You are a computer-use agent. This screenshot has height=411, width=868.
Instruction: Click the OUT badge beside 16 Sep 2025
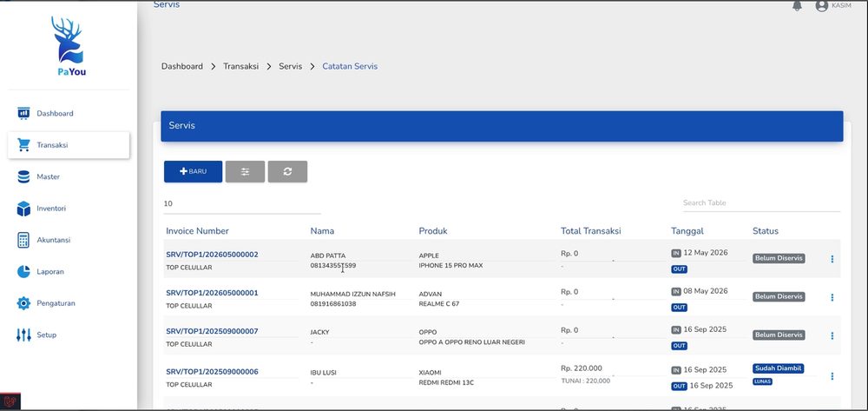[680, 386]
